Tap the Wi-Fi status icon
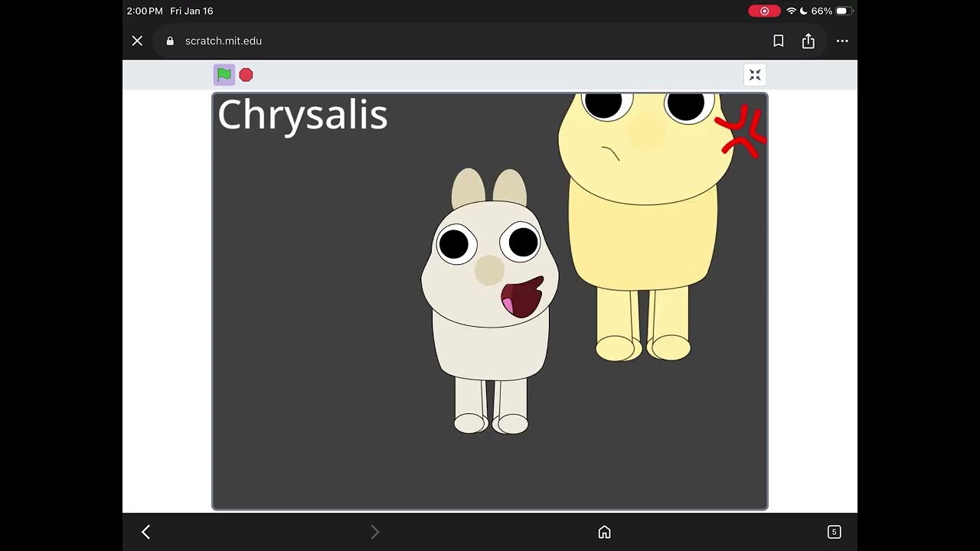The height and width of the screenshot is (551, 980). (x=791, y=11)
